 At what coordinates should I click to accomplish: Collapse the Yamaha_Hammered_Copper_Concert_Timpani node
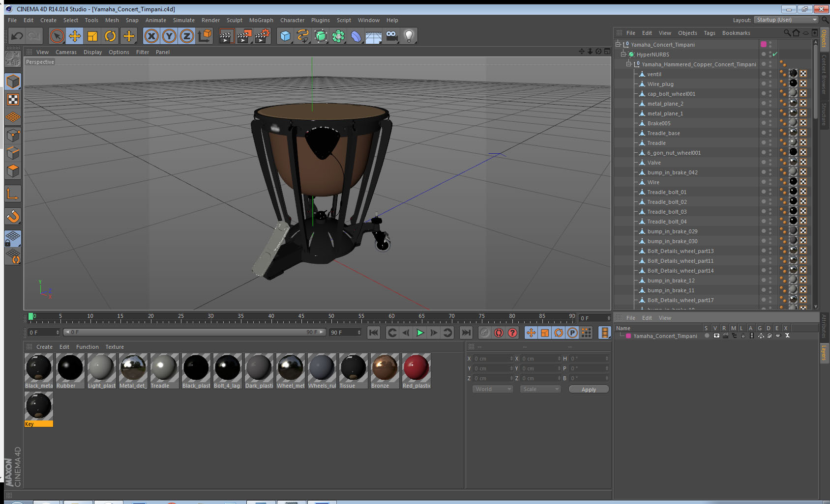[628, 64]
